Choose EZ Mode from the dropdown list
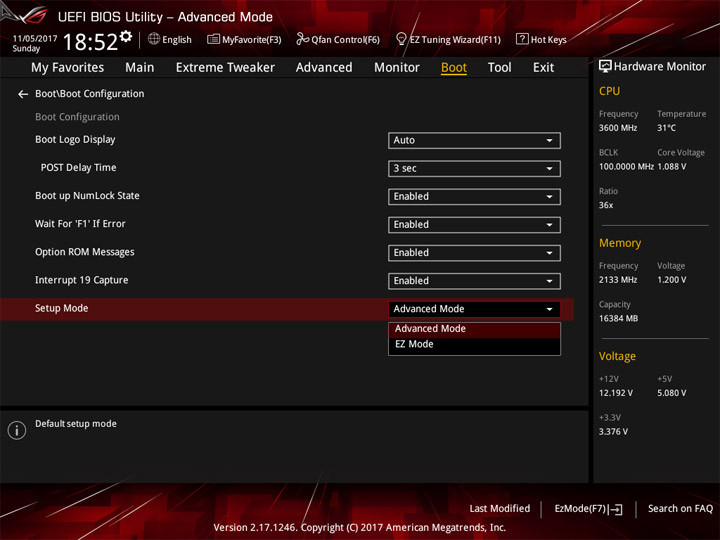Screen dimensions: 720x540 (x=474, y=344)
